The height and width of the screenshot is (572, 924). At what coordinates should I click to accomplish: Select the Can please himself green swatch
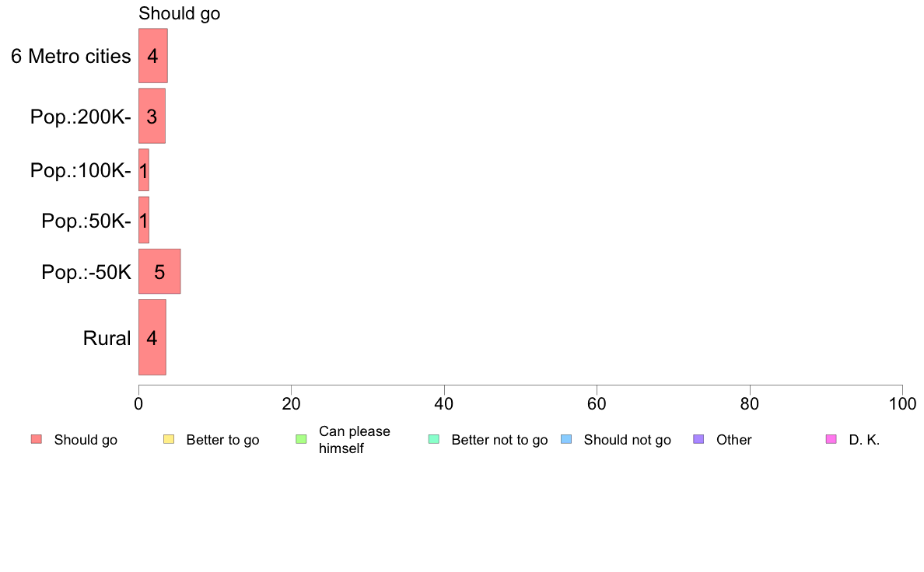click(x=301, y=439)
